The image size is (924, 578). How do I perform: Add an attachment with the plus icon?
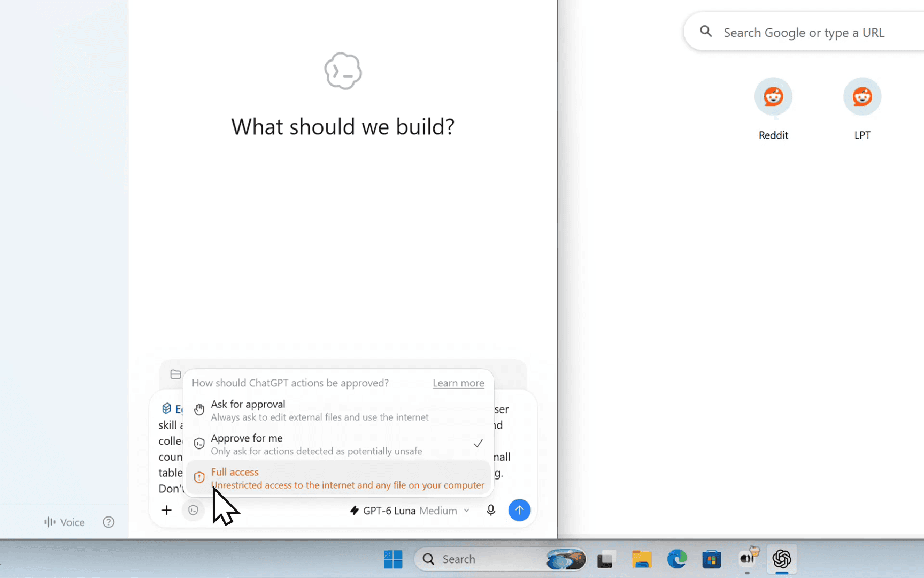coord(167,510)
